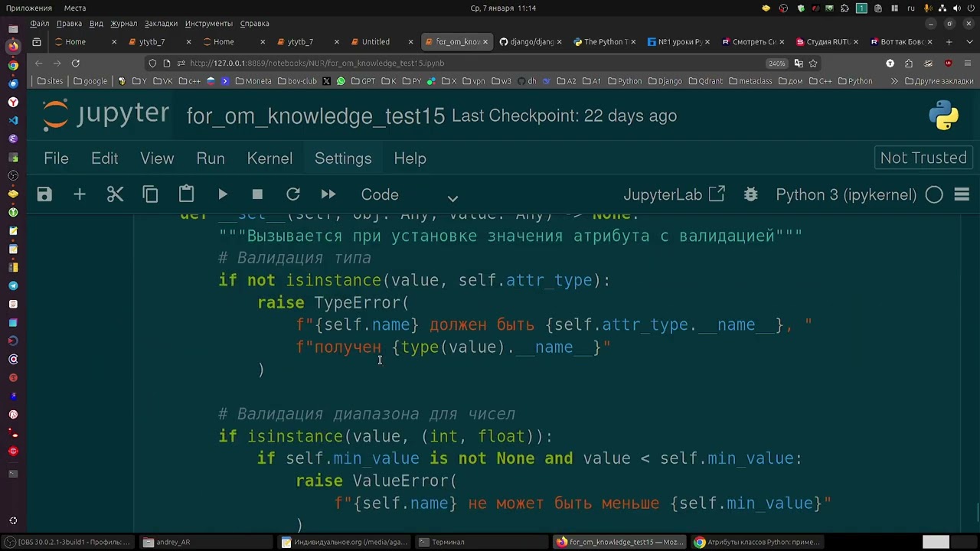The width and height of the screenshot is (980, 551).
Task: Run the current cell with the play icon
Action: click(x=222, y=194)
